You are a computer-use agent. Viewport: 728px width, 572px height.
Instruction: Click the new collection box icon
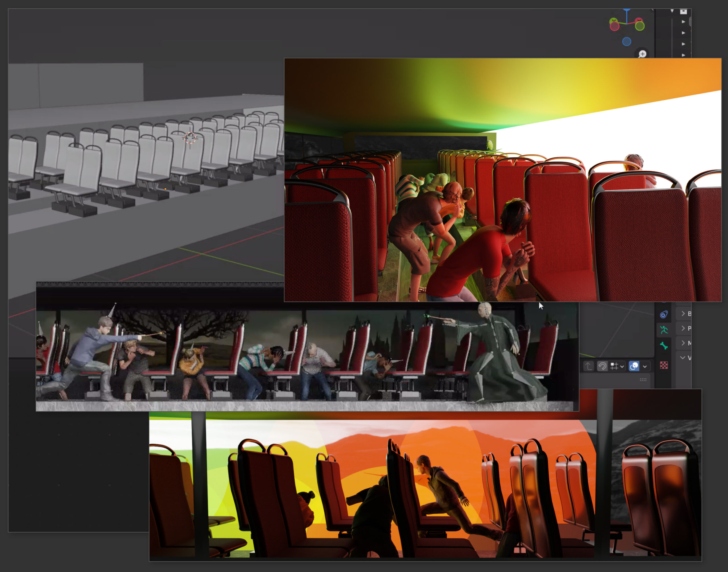click(x=683, y=12)
